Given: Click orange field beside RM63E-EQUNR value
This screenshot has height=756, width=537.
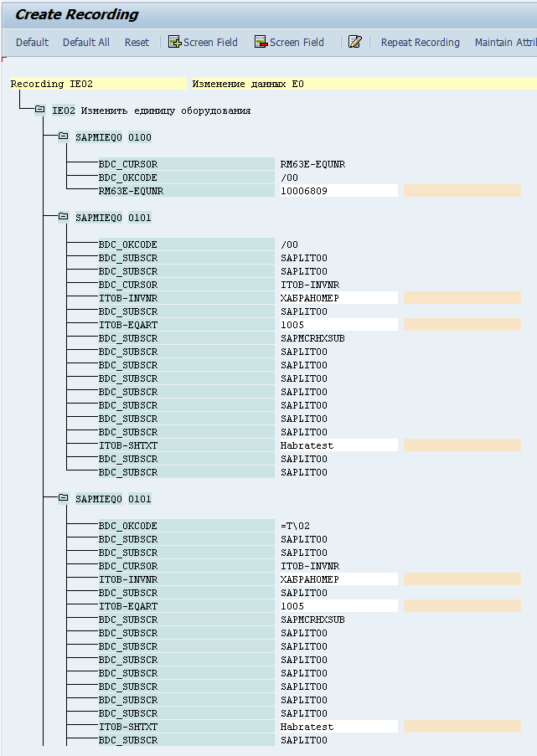Looking at the screenshot, I should pyautogui.click(x=462, y=191).
